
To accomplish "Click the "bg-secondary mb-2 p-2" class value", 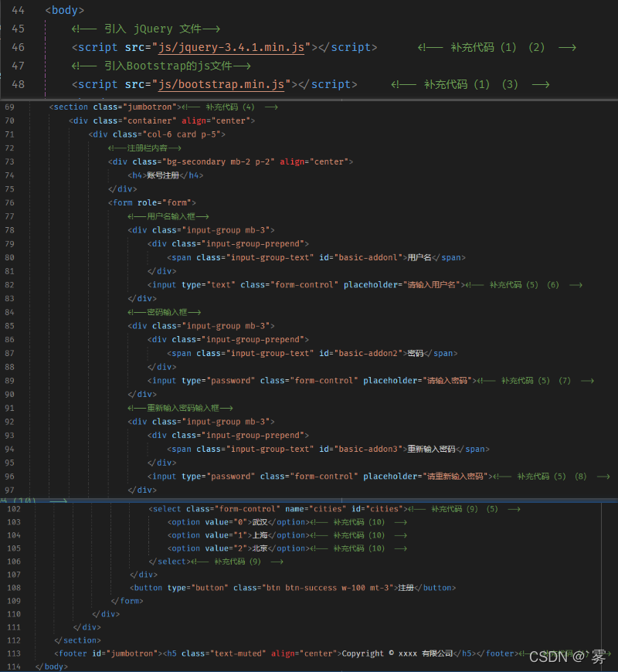I will click(219, 162).
